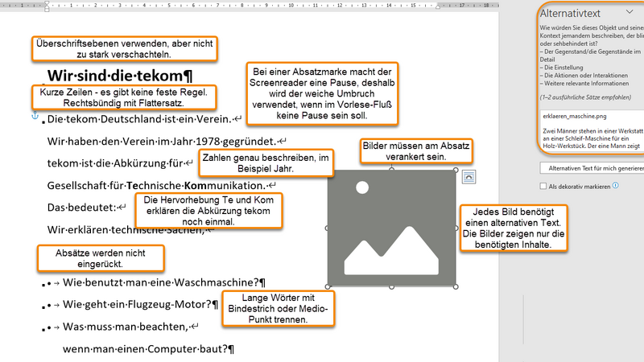Click the 'Alternativtext' pane title
Image resolution: width=644 pixels, height=362 pixels.
pos(568,13)
